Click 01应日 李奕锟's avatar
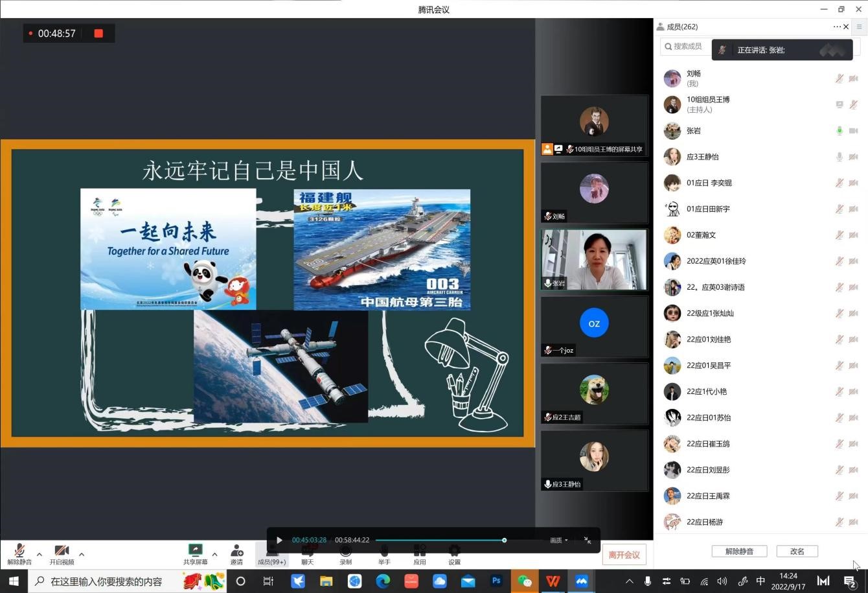The height and width of the screenshot is (593, 868). click(x=672, y=183)
